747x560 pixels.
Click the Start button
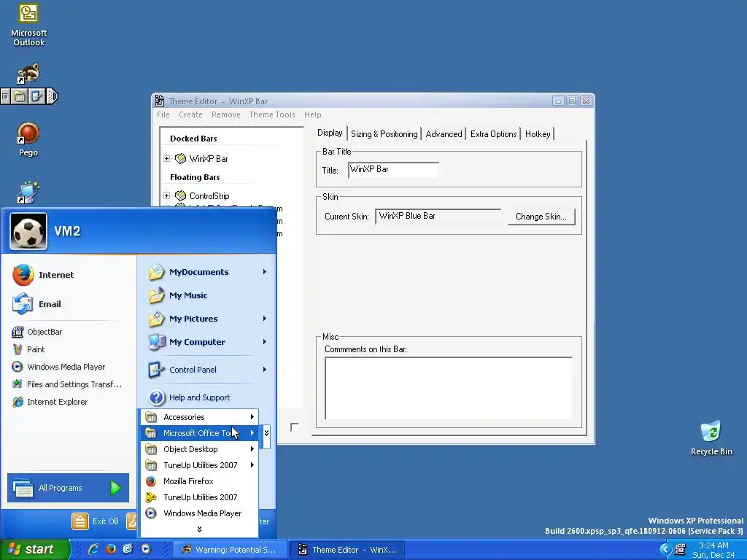[x=34, y=550]
